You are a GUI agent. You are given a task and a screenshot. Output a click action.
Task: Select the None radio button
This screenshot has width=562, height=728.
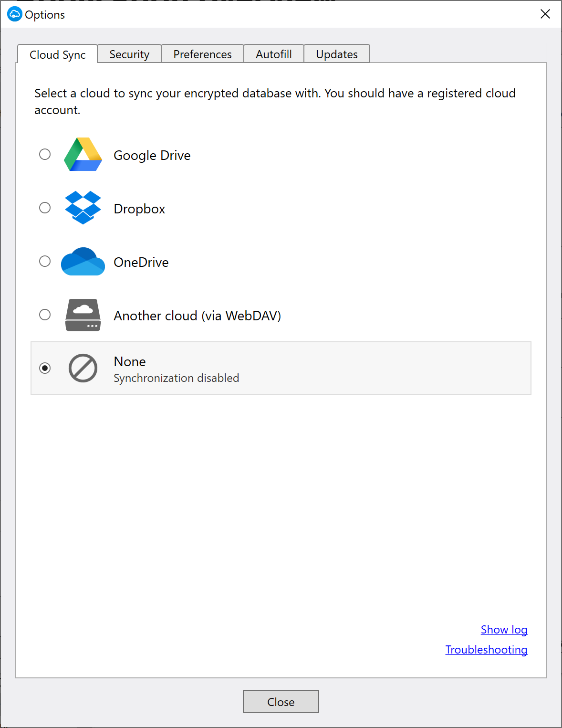point(45,368)
